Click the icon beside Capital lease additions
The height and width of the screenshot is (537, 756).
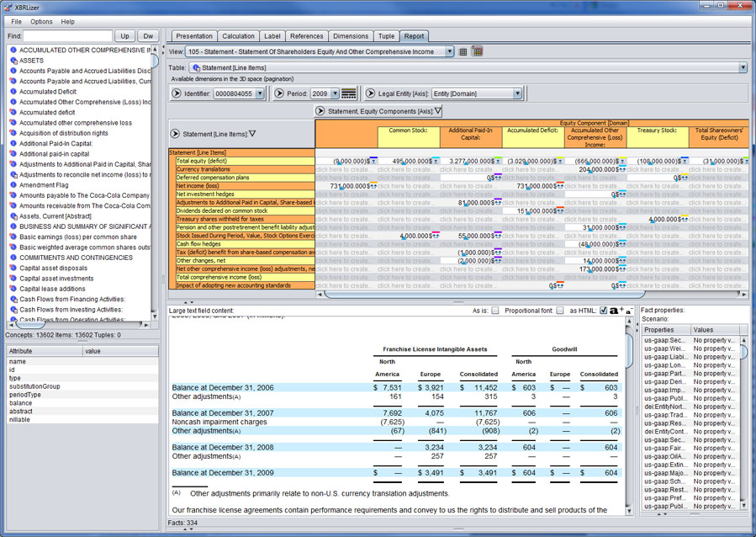click(13, 289)
